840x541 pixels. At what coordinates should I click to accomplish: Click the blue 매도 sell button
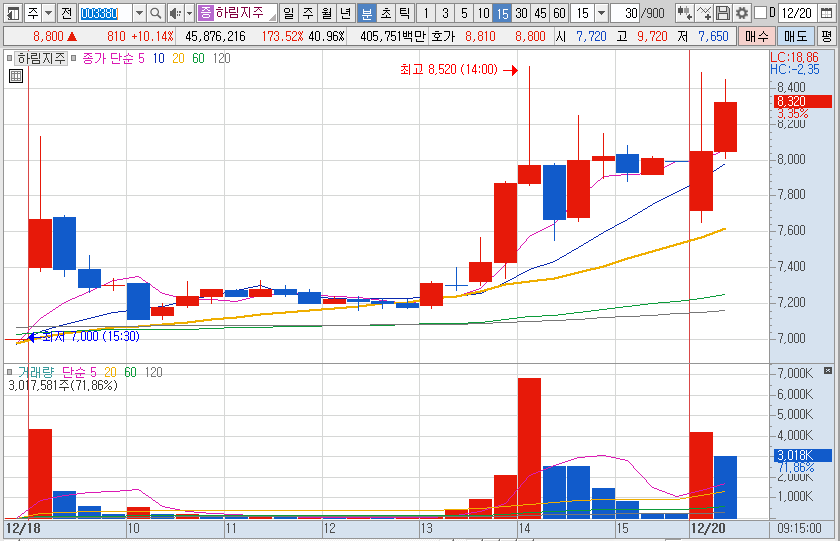[x=796, y=36]
